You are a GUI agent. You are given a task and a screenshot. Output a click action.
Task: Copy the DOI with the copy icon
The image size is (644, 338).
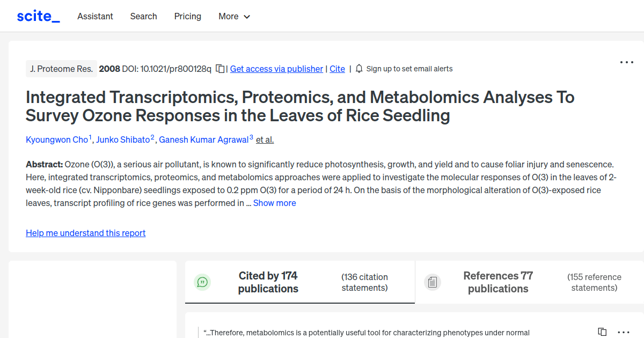(220, 69)
